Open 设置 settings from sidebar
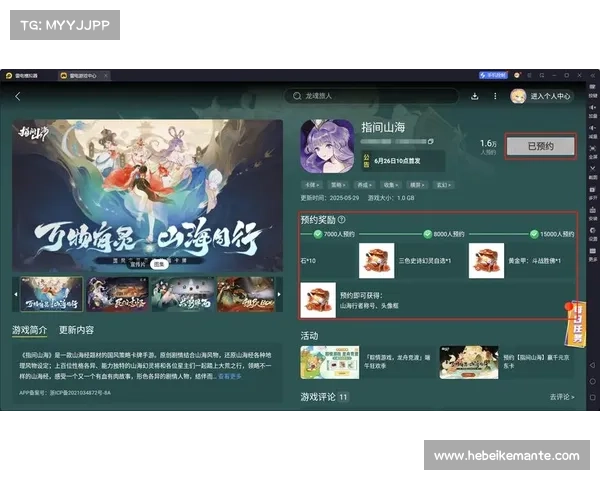This screenshot has width=600, height=480. (x=592, y=234)
